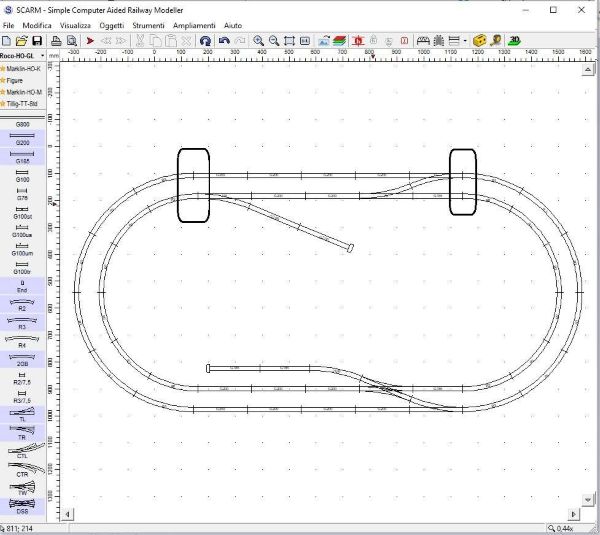
Task: Switch to 3D view icon
Action: tap(513, 41)
